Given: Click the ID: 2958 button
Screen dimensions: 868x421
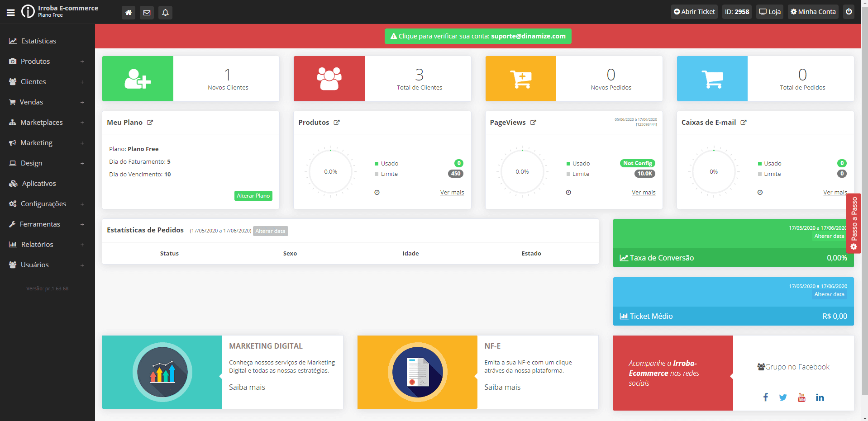Looking at the screenshot, I should 737,12.
